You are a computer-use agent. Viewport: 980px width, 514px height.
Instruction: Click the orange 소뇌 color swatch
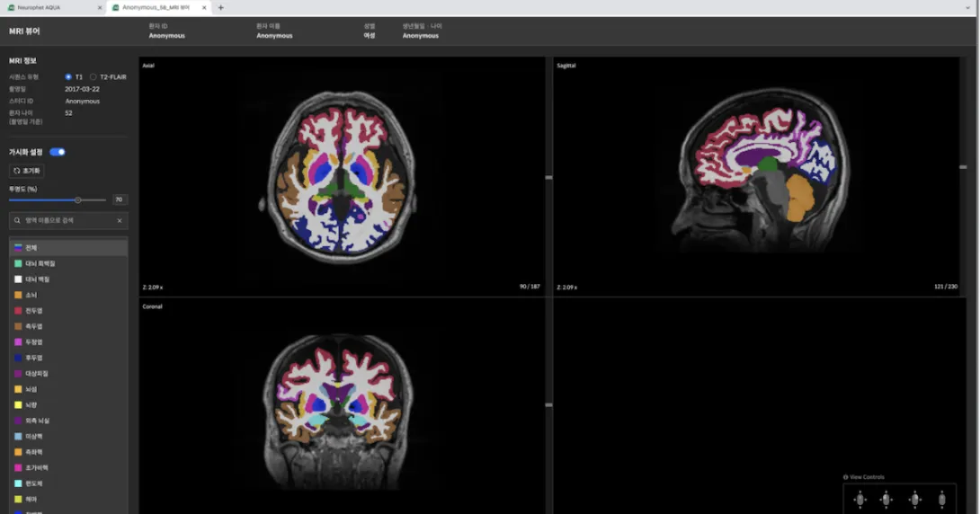pos(18,295)
